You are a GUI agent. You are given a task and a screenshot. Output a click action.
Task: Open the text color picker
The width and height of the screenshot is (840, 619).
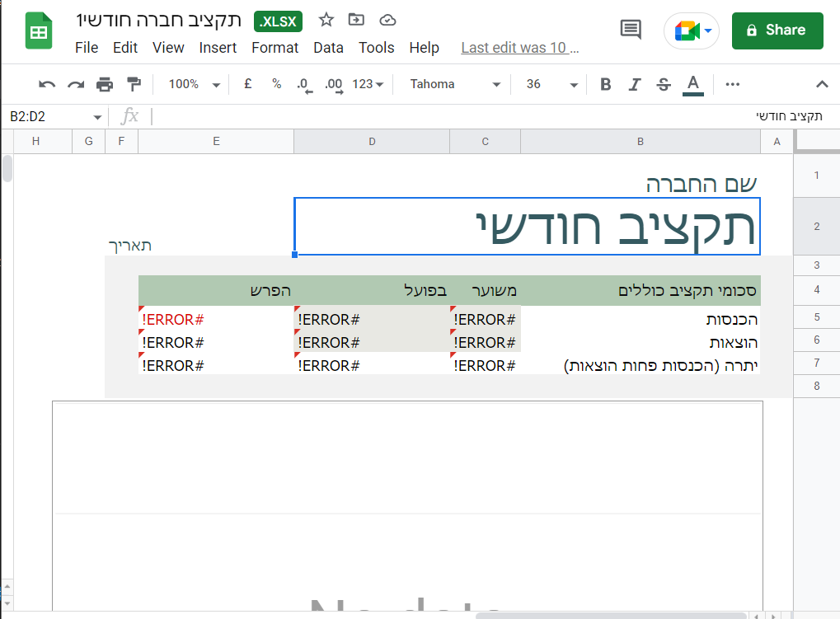click(x=692, y=85)
